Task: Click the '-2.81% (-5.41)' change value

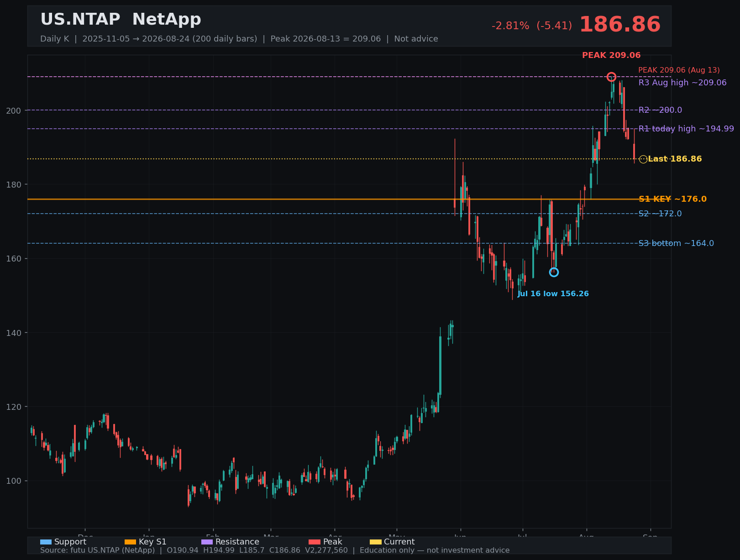Action: (532, 26)
